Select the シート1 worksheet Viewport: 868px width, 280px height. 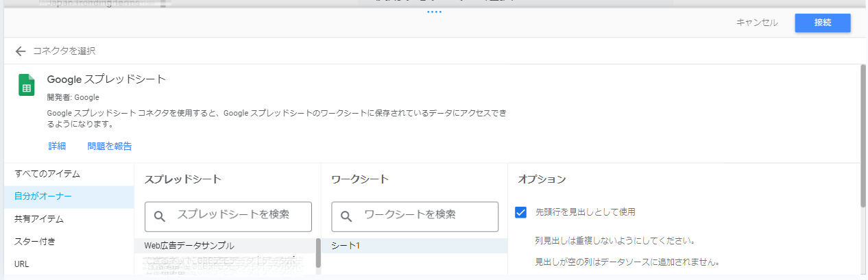(346, 245)
